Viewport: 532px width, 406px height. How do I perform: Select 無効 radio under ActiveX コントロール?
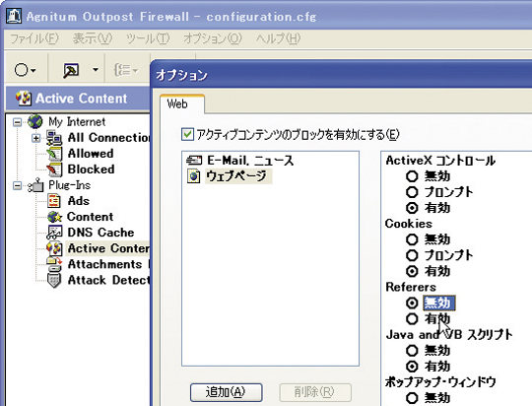click(412, 176)
